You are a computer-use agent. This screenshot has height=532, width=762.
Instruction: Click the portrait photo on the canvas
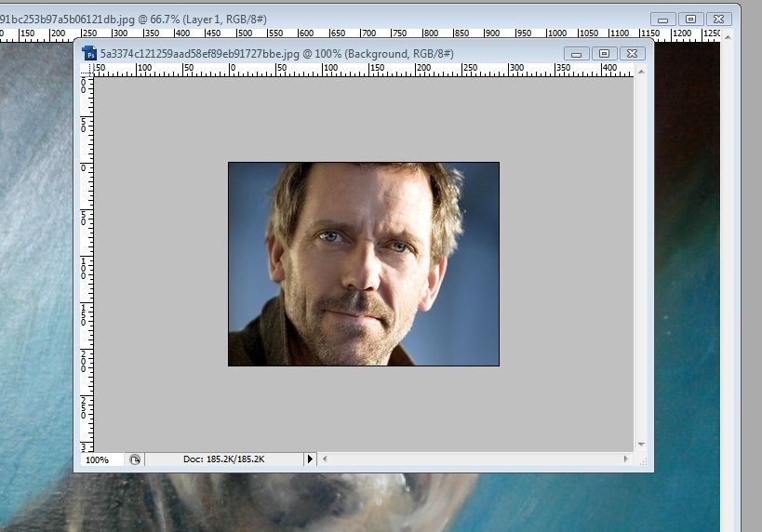pyautogui.click(x=364, y=264)
